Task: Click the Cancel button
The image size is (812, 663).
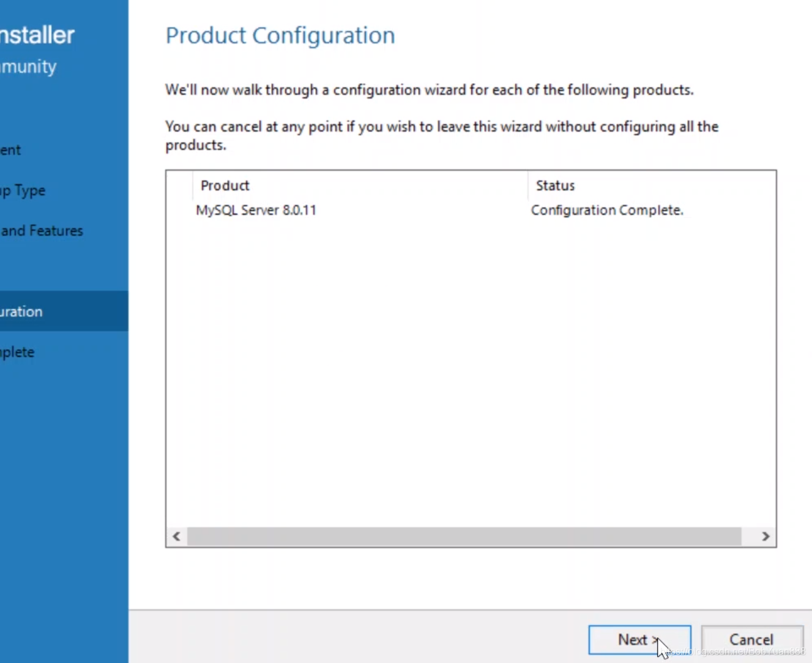Action: point(751,640)
